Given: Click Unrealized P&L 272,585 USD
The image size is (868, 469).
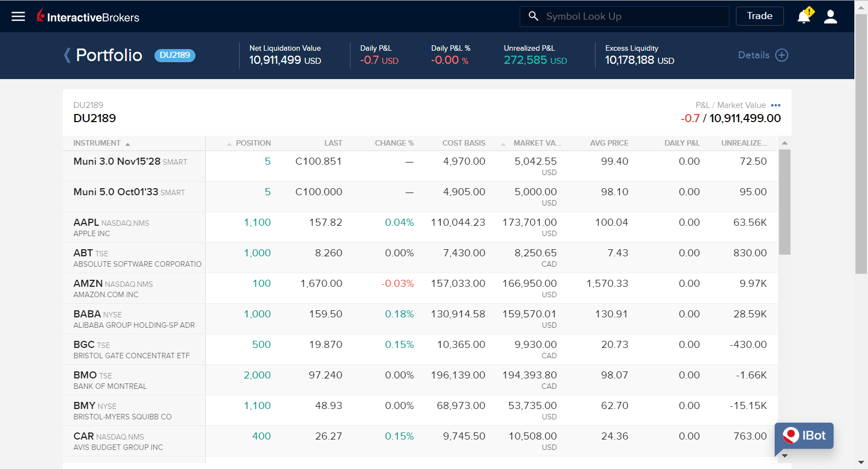Looking at the screenshot, I should 536,61.
